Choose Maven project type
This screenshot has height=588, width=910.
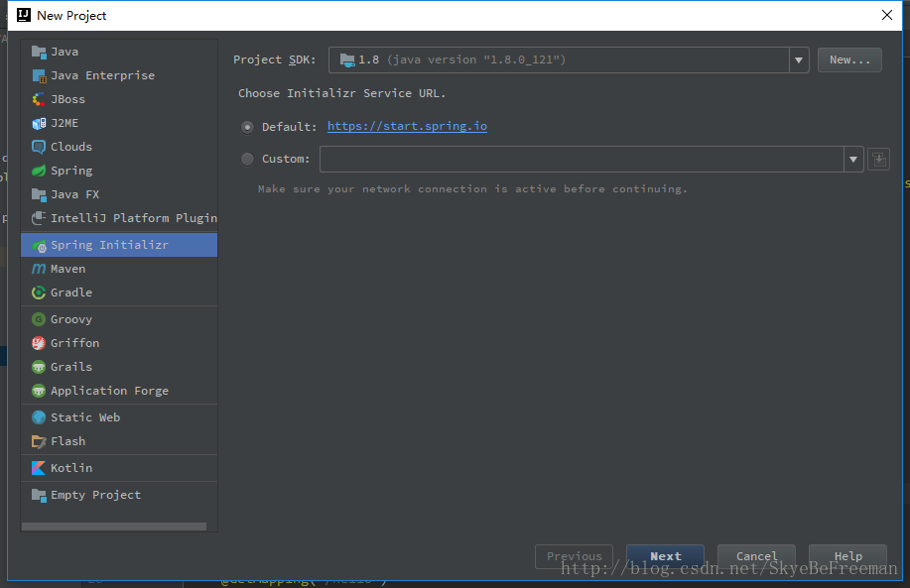[x=119, y=269]
